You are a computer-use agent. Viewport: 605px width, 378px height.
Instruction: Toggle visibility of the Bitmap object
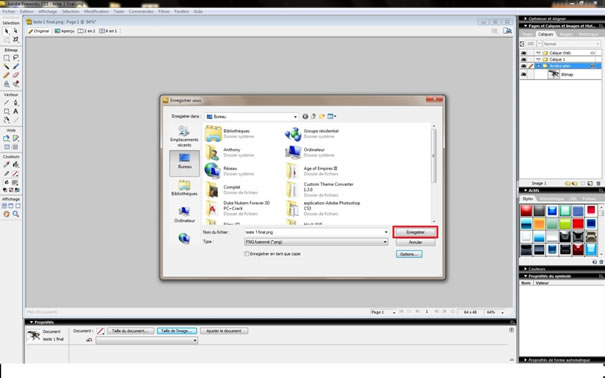point(524,74)
